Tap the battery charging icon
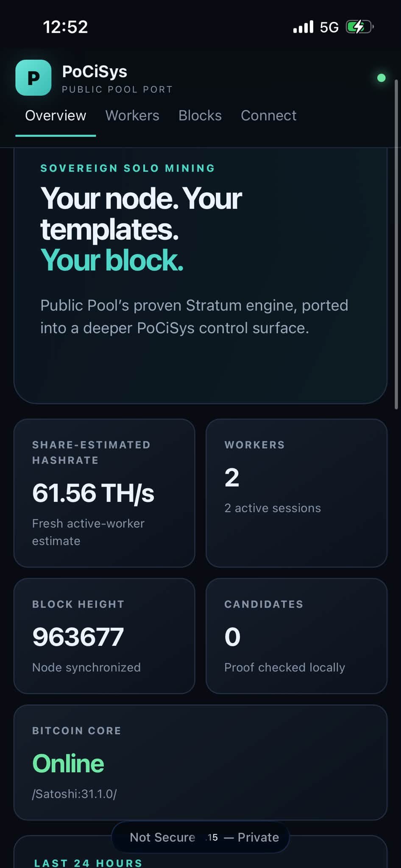401x868 pixels. coord(359,27)
